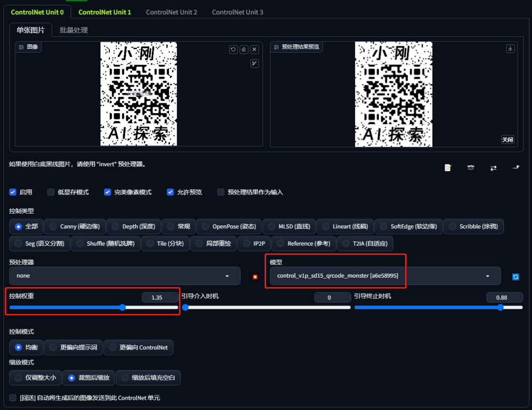This screenshot has width=532, height=410.
Task: Select 缩放后填充空白 resize mode
Action: pos(148,378)
